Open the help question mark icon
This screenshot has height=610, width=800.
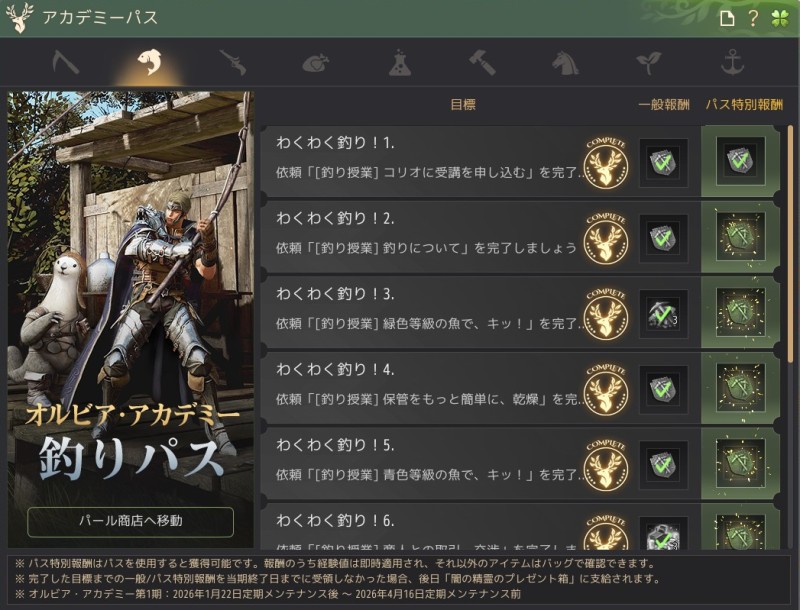tap(753, 19)
